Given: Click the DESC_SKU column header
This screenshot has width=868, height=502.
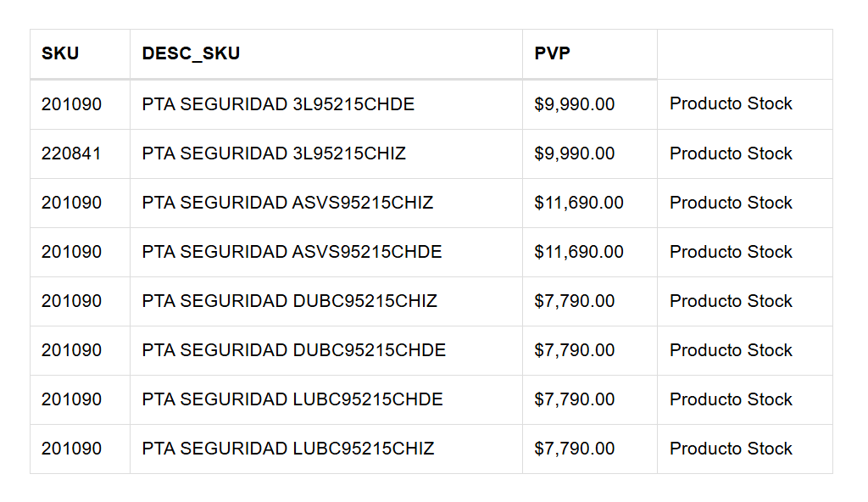Looking at the screenshot, I should (191, 53).
